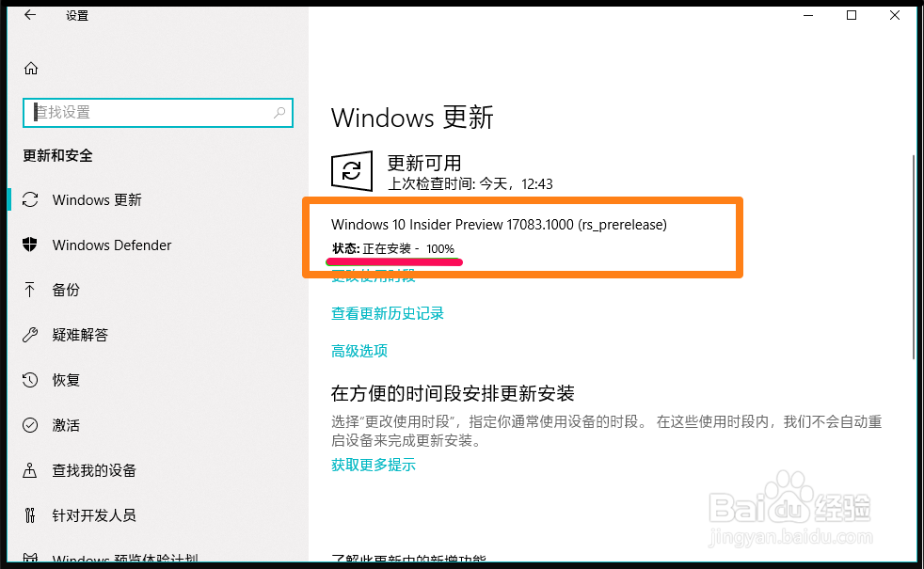Click the install progress bar under 状态

point(394,261)
